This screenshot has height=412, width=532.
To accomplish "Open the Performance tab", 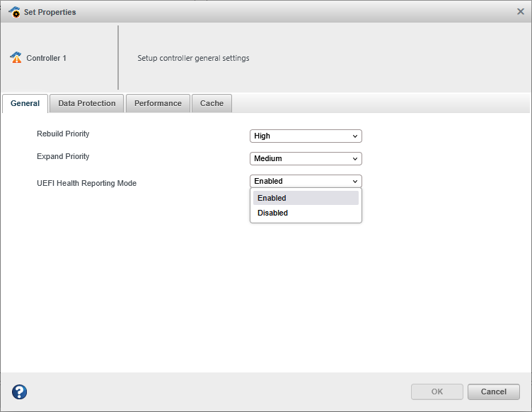I will click(x=158, y=103).
